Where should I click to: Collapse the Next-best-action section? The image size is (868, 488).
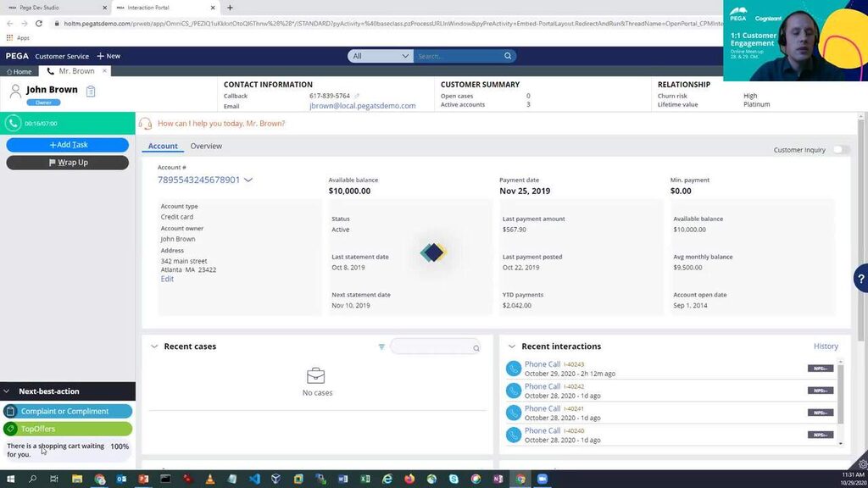click(6, 391)
